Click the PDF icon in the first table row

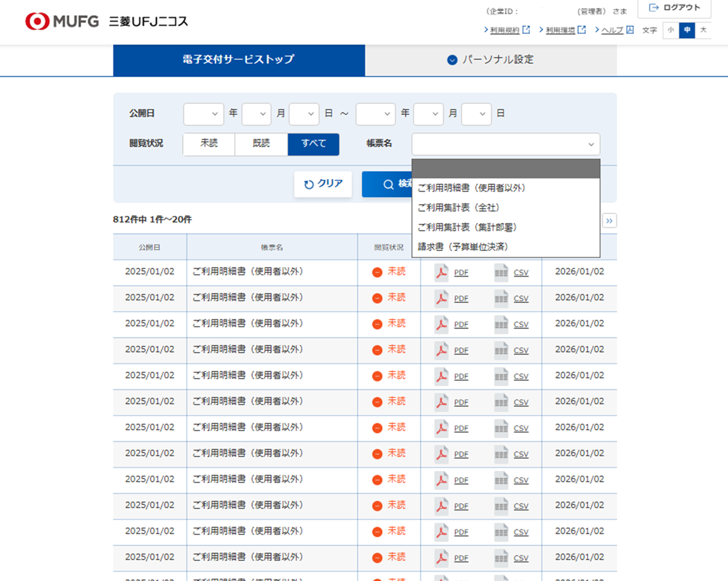coord(441,272)
